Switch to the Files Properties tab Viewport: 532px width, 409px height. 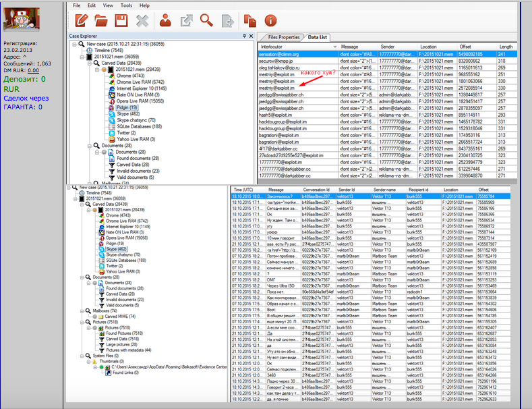(284, 37)
